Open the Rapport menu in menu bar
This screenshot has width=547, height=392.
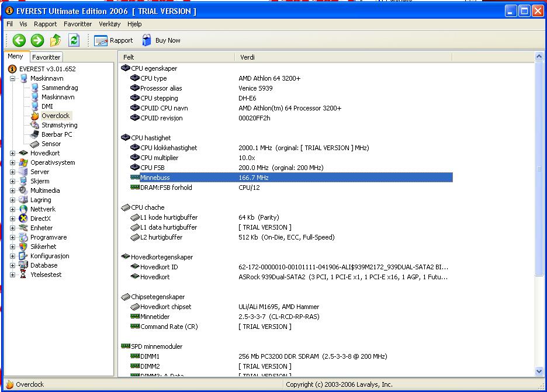pyautogui.click(x=45, y=24)
